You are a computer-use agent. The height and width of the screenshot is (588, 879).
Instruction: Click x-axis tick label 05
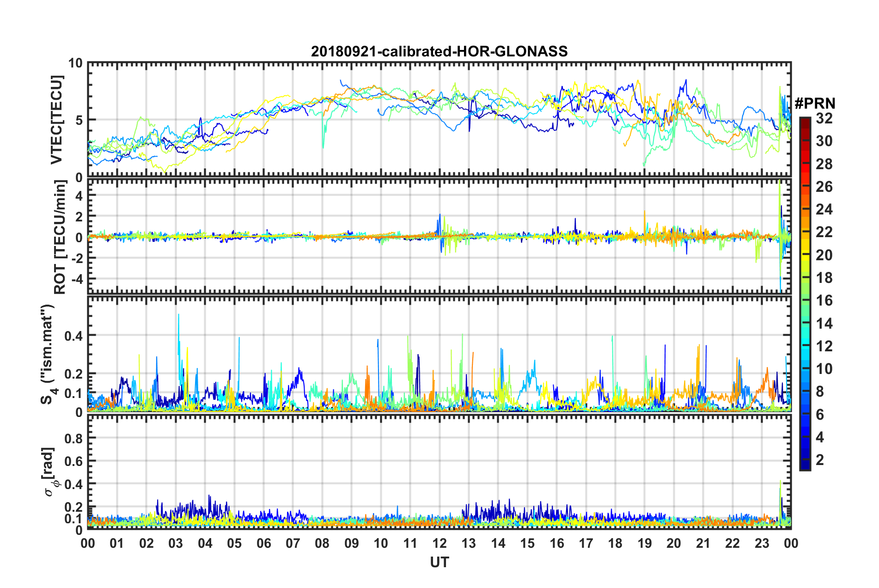click(x=234, y=543)
